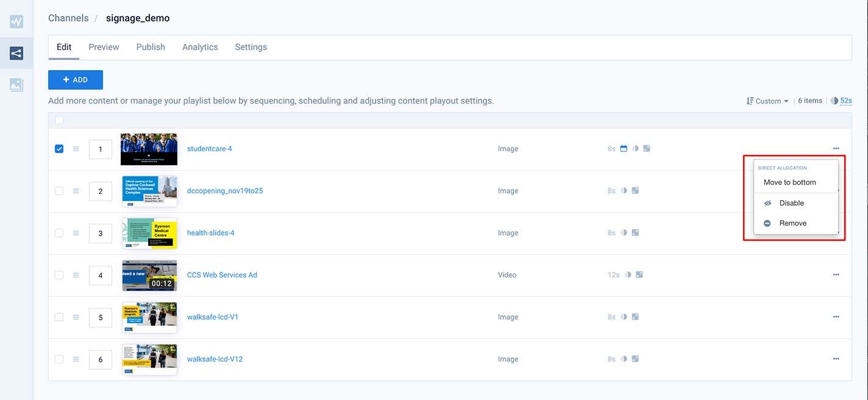Grab the drag handle for health-slides-4
This screenshot has width=868, height=400.
coord(76,233)
